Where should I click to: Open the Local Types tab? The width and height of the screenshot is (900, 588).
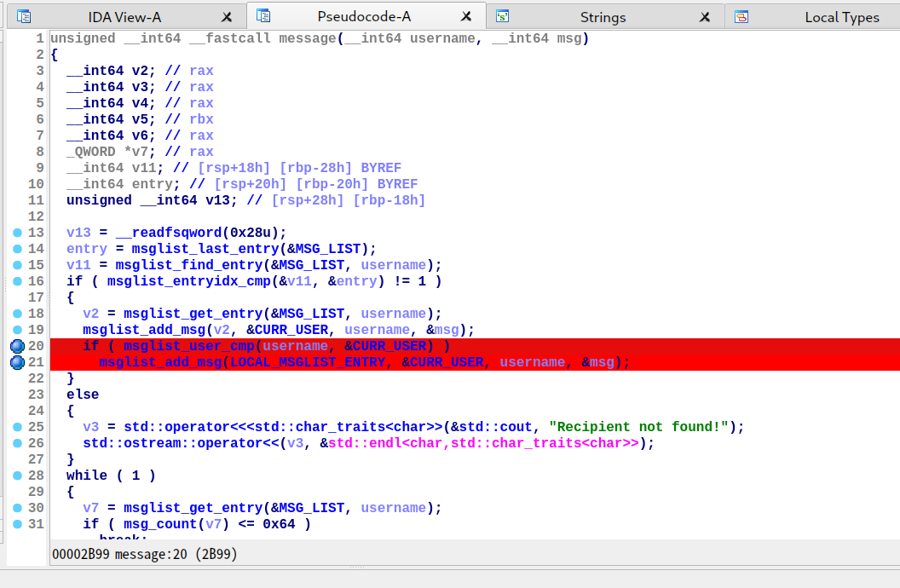841,17
